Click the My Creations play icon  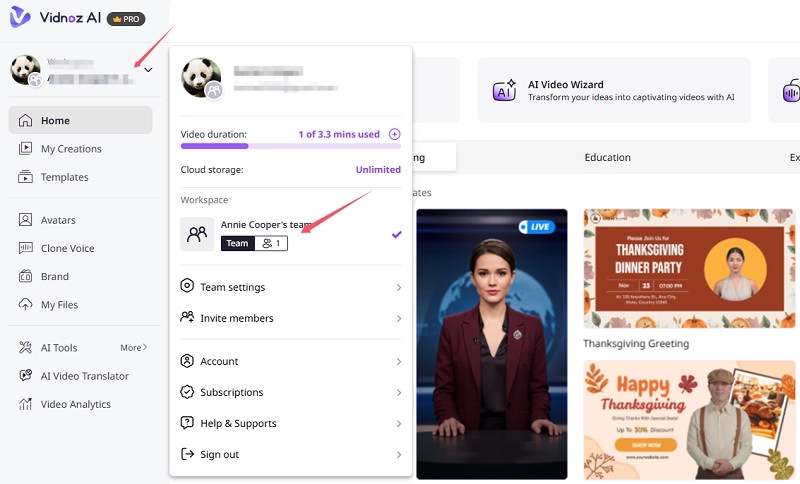click(25, 148)
